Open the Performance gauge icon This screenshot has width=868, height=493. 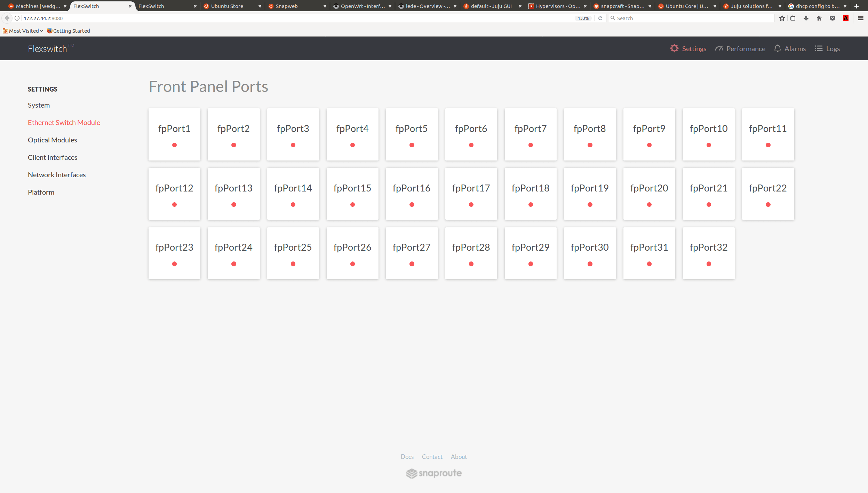point(719,48)
